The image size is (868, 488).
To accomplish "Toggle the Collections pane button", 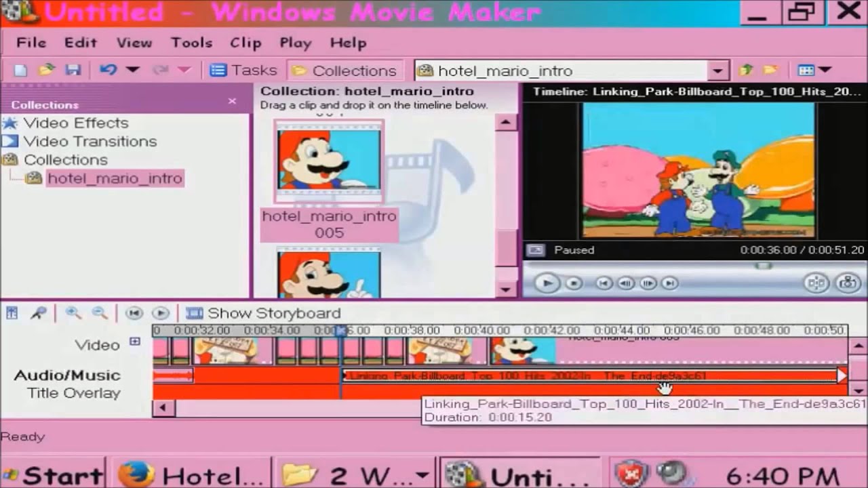I will pos(344,70).
